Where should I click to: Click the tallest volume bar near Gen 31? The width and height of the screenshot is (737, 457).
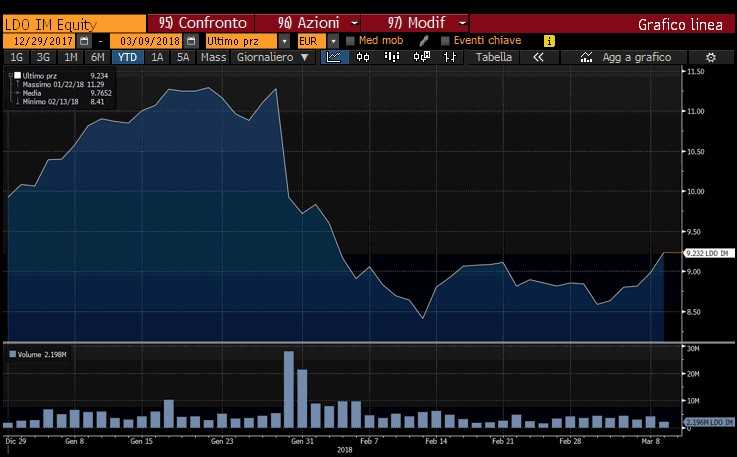tap(289, 389)
